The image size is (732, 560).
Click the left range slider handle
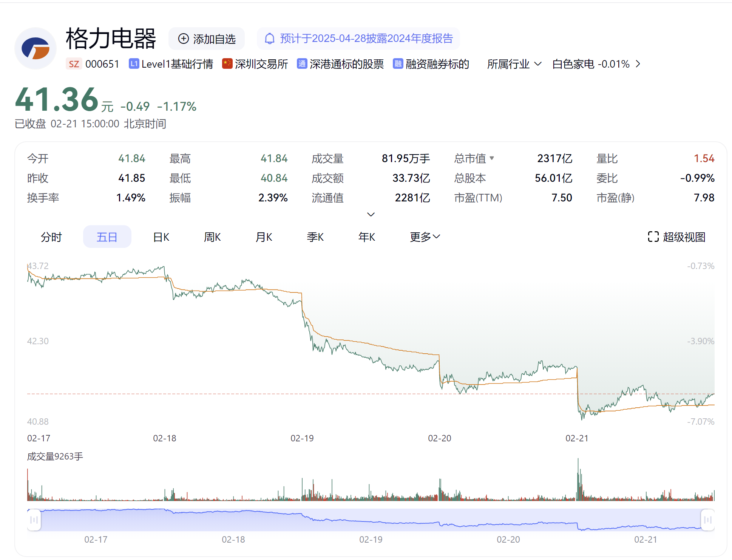(x=34, y=520)
